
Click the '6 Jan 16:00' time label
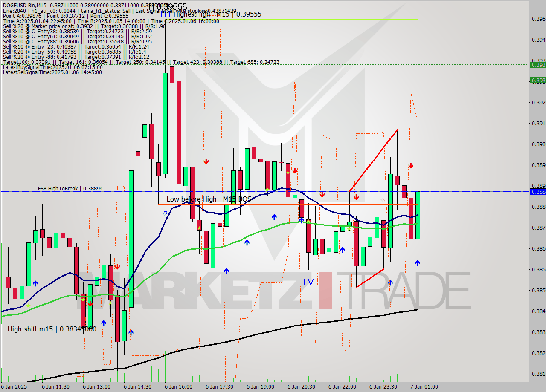tap(178, 387)
